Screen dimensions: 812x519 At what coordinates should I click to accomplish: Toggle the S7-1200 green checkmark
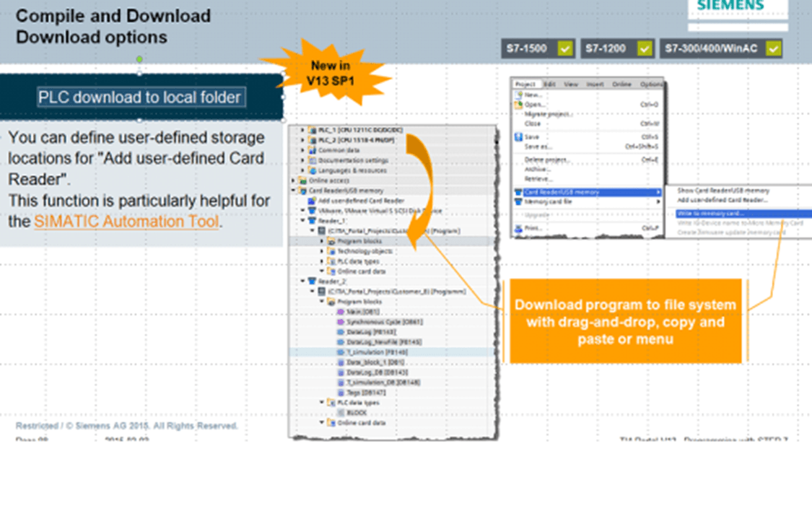[645, 48]
